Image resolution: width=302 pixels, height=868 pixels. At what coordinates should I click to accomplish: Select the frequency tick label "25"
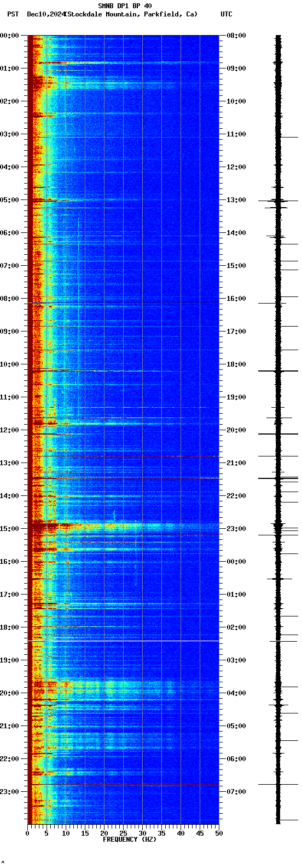click(123, 833)
